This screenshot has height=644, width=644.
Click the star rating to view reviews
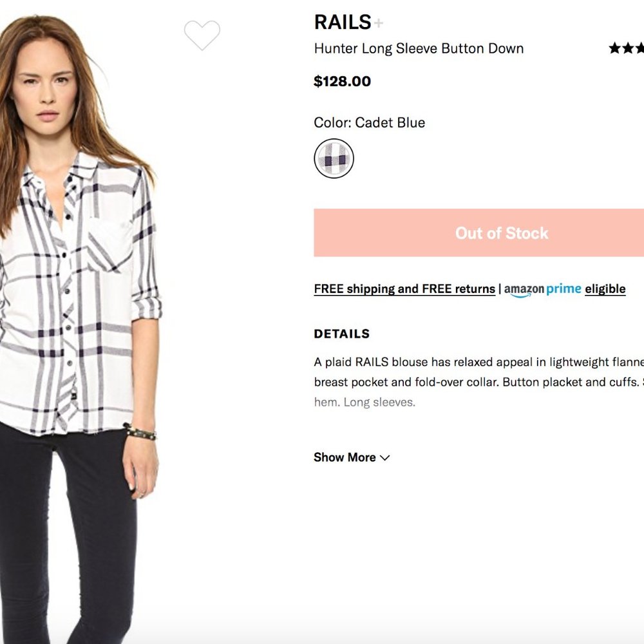pyautogui.click(x=628, y=47)
